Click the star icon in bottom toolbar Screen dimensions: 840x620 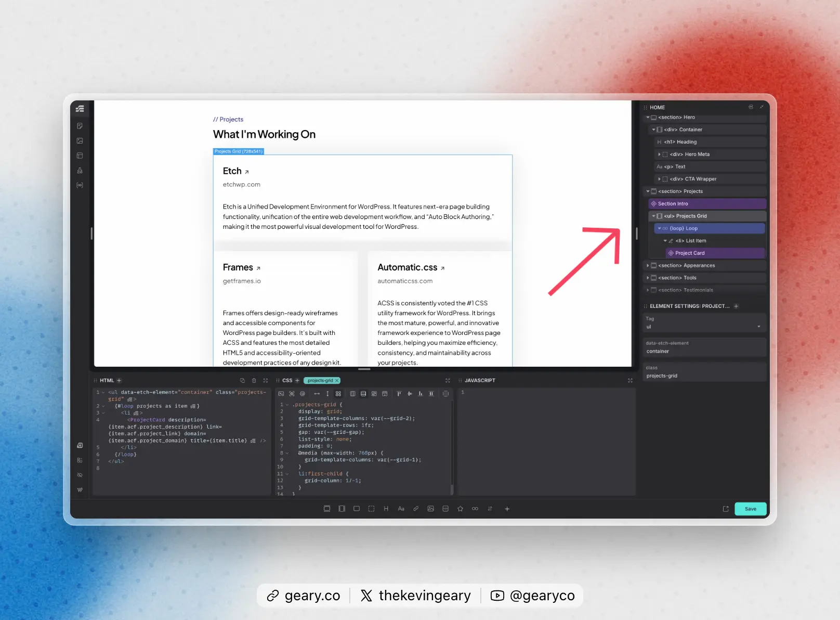[x=460, y=509]
